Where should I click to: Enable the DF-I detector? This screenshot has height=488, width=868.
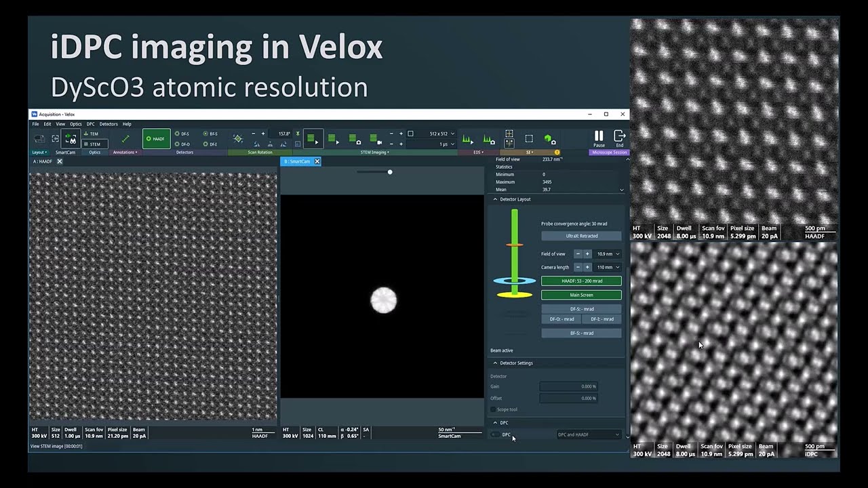pos(210,144)
